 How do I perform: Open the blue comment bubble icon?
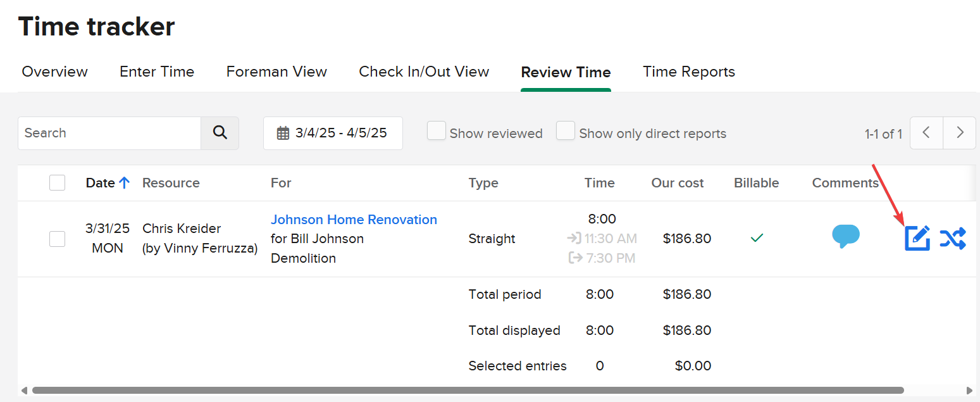pos(845,236)
